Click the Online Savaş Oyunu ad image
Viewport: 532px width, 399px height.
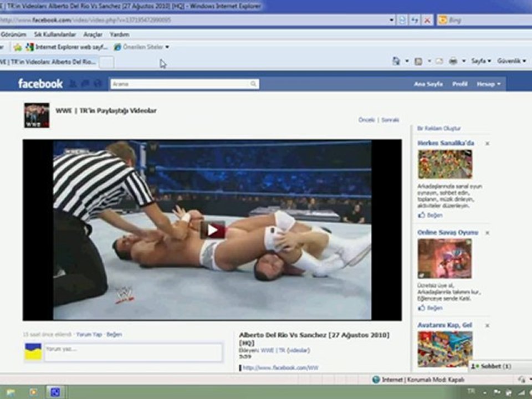point(444,258)
